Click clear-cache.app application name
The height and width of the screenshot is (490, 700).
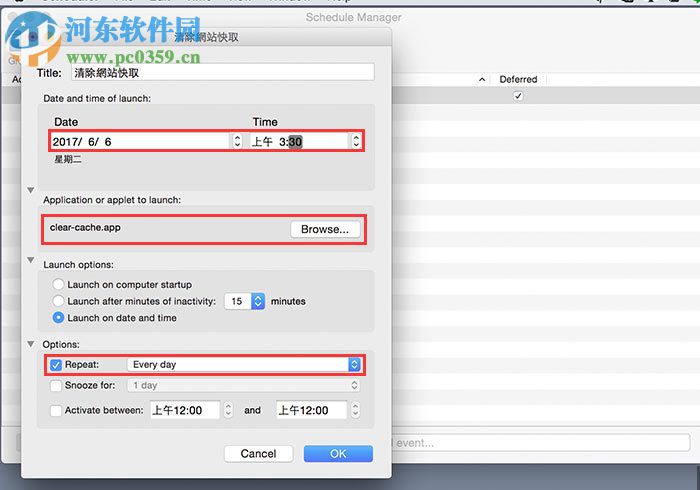85,228
